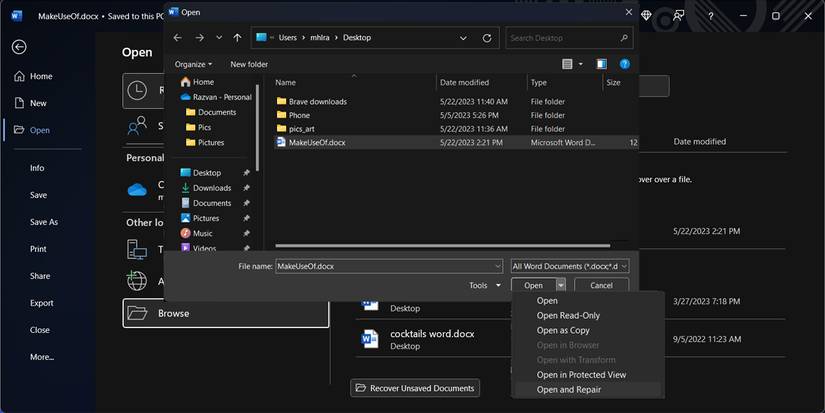The image size is (825, 413).
Task: Expand the Organize dropdown
Action: pos(195,64)
